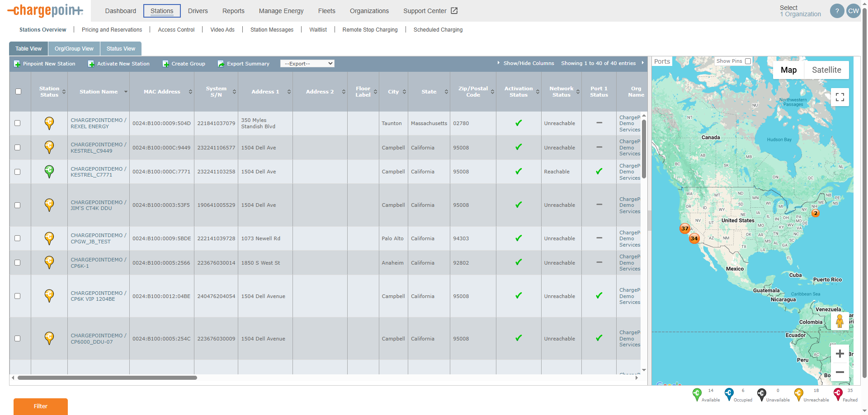The height and width of the screenshot is (415, 868).
Task: Switch to the Status View tab
Action: coord(121,49)
